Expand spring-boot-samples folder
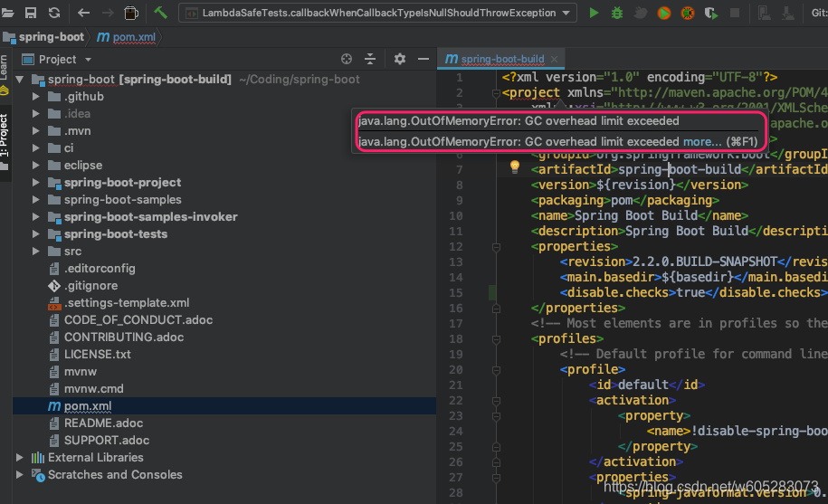 coord(36,199)
